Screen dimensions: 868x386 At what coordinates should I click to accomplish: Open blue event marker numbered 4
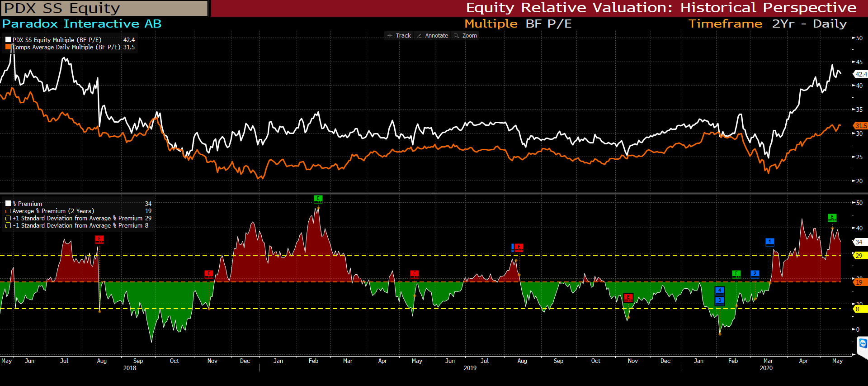[719, 291]
